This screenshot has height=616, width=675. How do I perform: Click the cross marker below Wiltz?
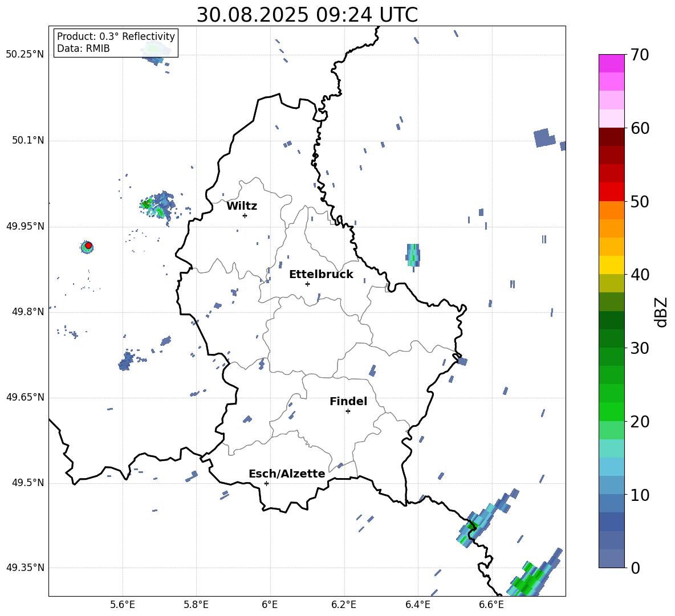pos(245,215)
